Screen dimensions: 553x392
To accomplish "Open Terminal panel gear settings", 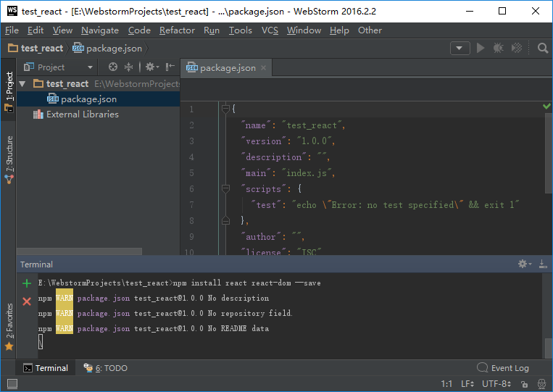I will tap(524, 264).
